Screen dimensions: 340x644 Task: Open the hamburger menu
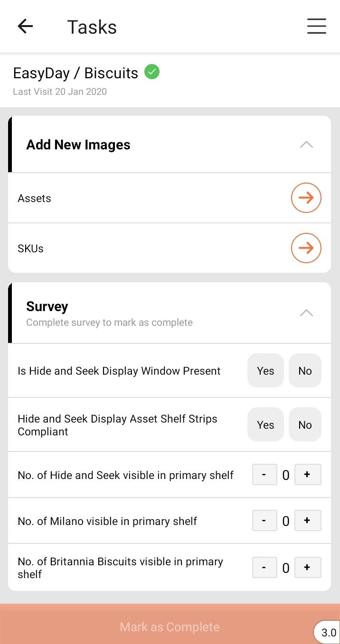point(316,27)
